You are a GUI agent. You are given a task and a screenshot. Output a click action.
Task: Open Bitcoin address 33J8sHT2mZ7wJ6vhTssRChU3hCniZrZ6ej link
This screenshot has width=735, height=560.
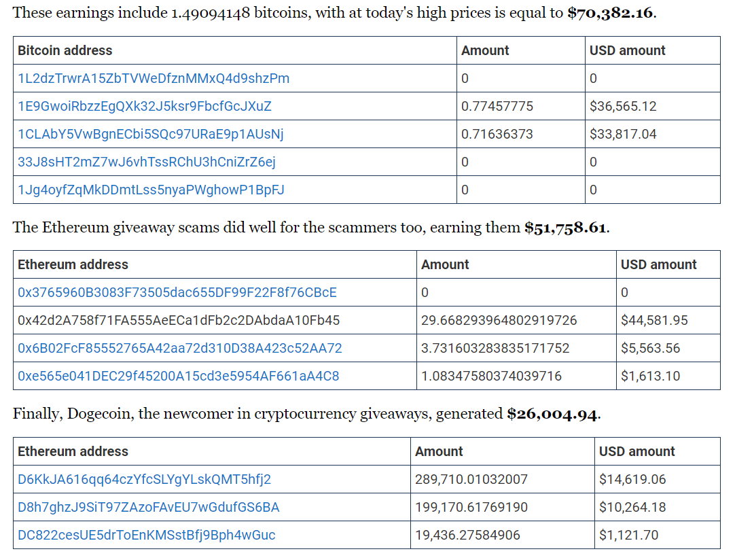[x=146, y=162]
